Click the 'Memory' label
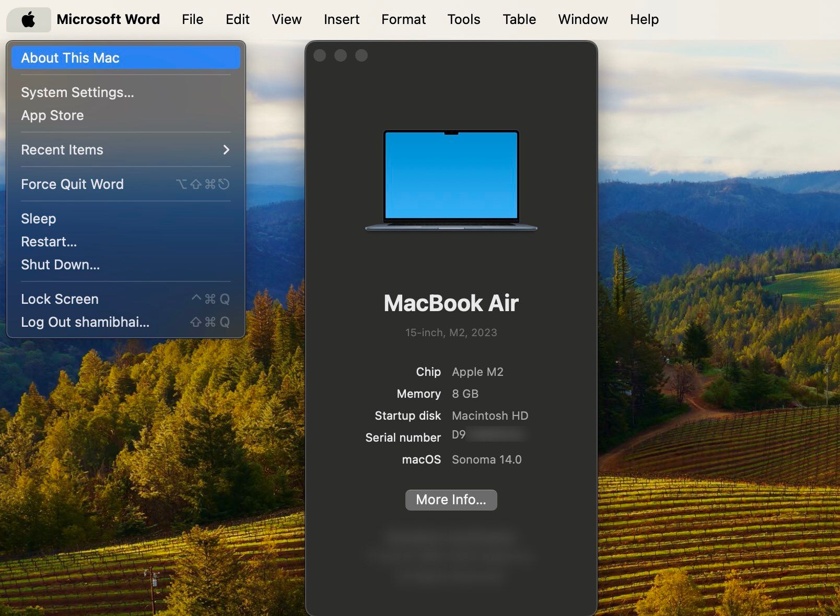 418,394
